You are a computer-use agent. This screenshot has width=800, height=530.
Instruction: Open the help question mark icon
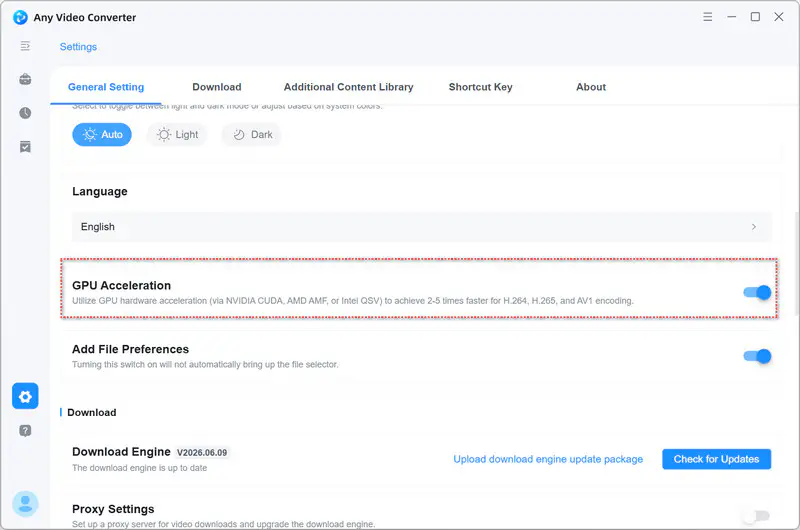click(25, 431)
